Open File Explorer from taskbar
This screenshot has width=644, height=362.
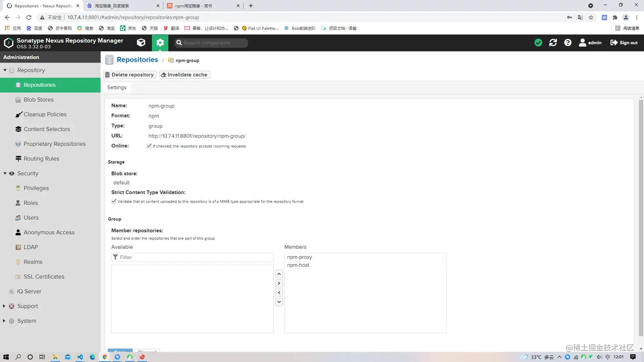(55, 357)
